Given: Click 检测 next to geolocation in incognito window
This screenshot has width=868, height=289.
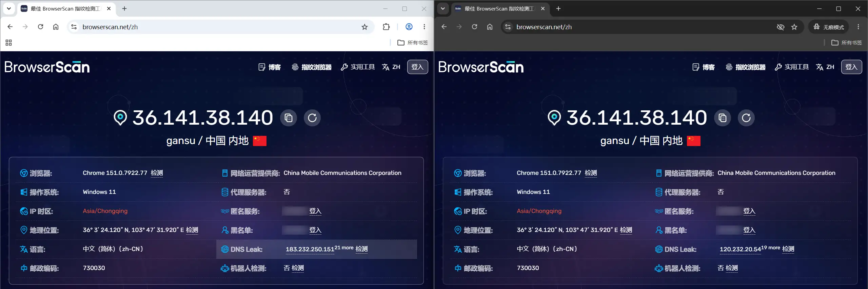Looking at the screenshot, I should click(x=626, y=230).
